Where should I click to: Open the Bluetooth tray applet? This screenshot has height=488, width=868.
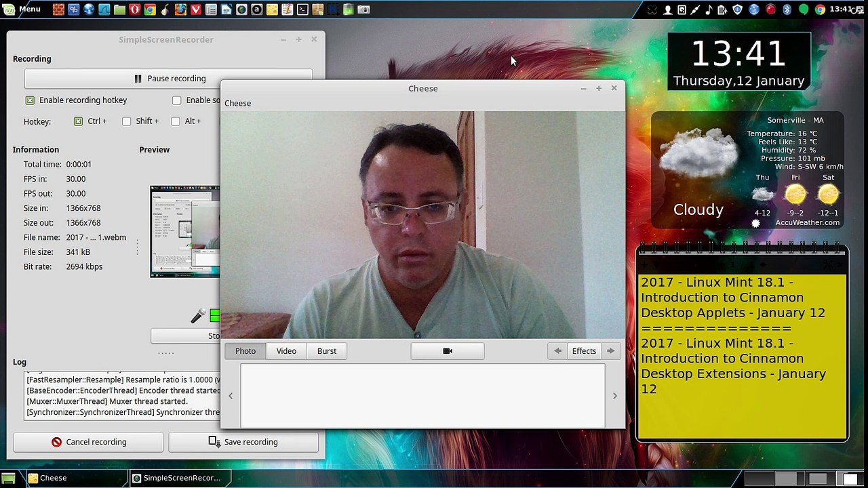[x=787, y=9]
